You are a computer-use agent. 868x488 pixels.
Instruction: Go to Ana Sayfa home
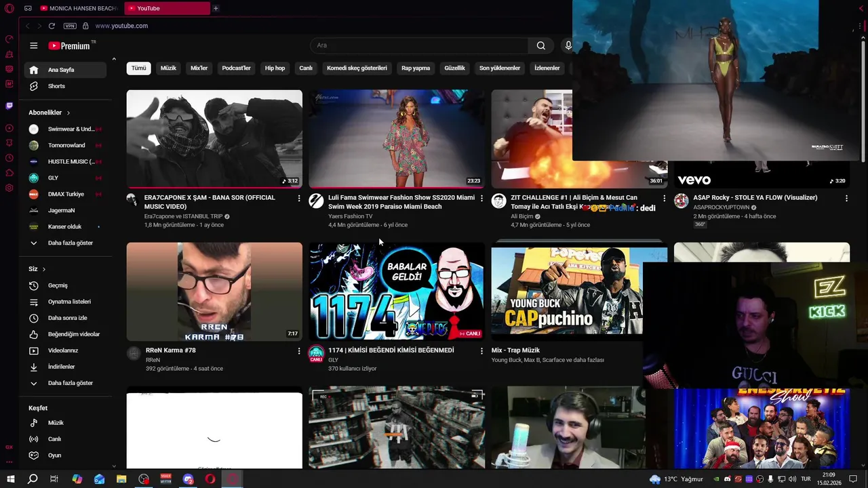65,70
